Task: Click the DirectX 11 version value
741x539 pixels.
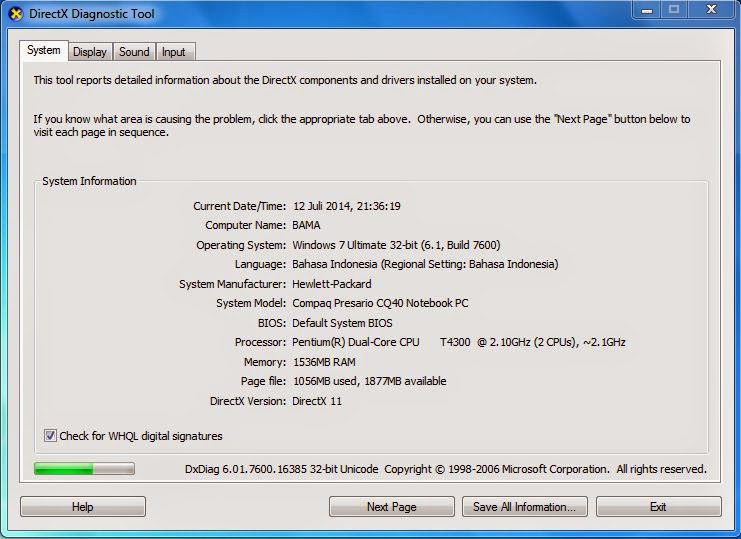Action: click(317, 401)
